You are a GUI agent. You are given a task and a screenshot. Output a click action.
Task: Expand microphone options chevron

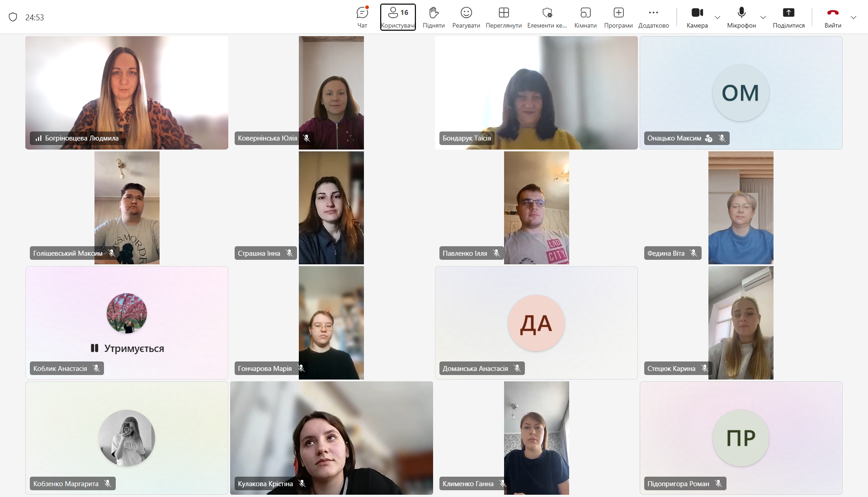[x=763, y=18]
